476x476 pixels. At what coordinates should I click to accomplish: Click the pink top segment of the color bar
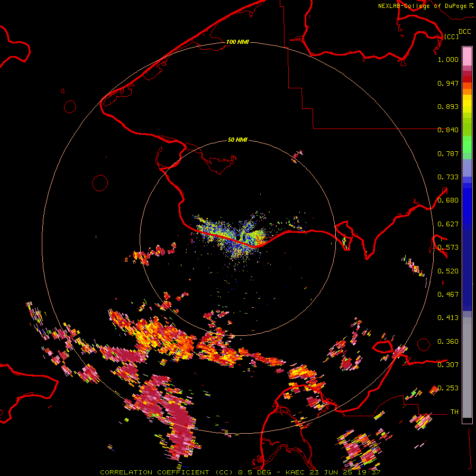(467, 56)
